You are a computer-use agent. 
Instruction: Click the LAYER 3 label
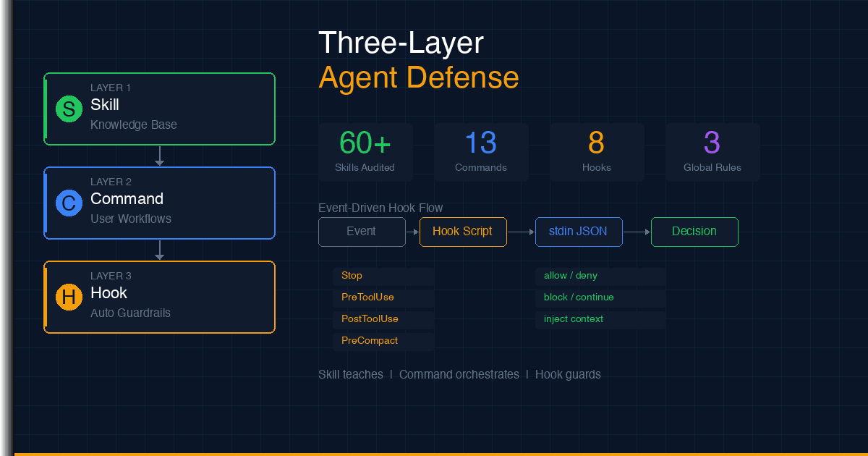click(111, 276)
